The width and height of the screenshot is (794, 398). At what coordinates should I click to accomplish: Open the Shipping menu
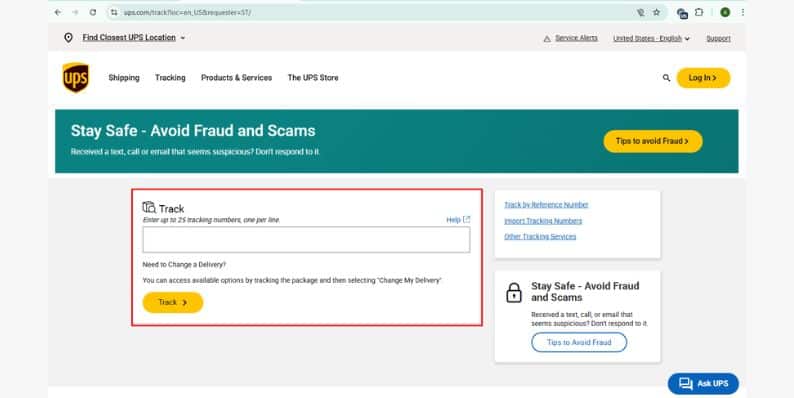click(124, 77)
